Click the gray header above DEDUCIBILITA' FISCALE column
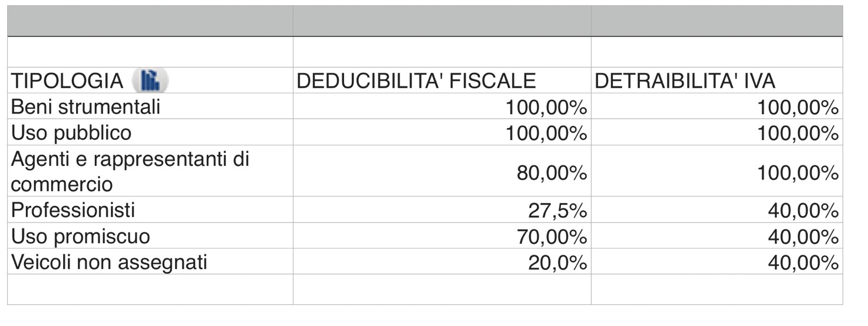 point(442,21)
